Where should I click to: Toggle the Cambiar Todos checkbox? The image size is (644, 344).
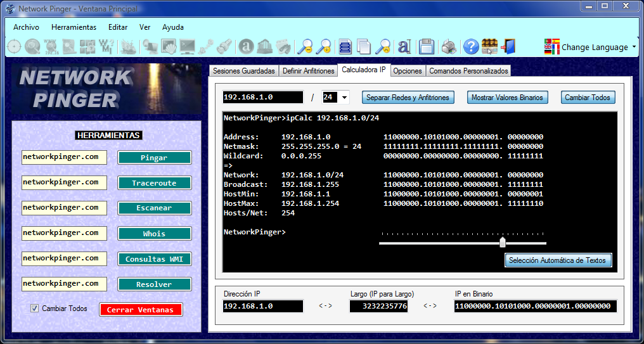[x=34, y=309]
